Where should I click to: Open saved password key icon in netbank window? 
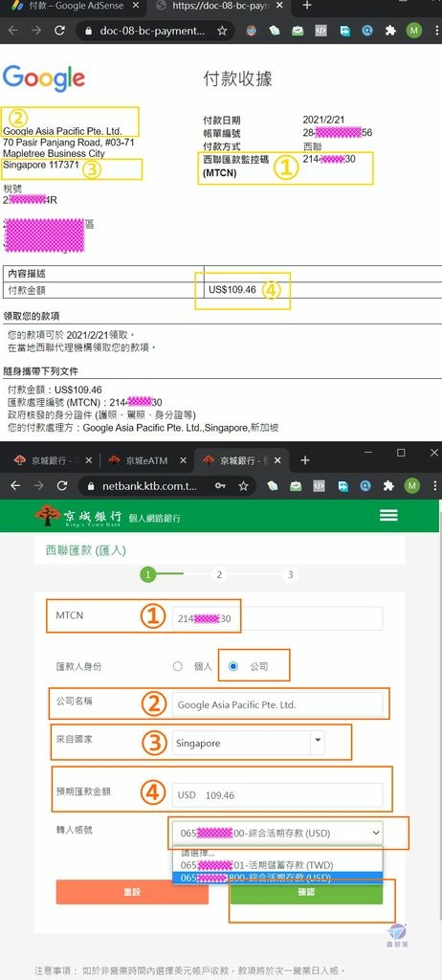point(220,485)
